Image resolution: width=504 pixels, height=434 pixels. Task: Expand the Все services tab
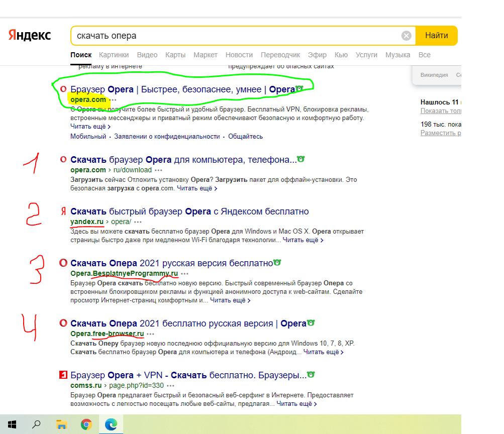(x=424, y=55)
